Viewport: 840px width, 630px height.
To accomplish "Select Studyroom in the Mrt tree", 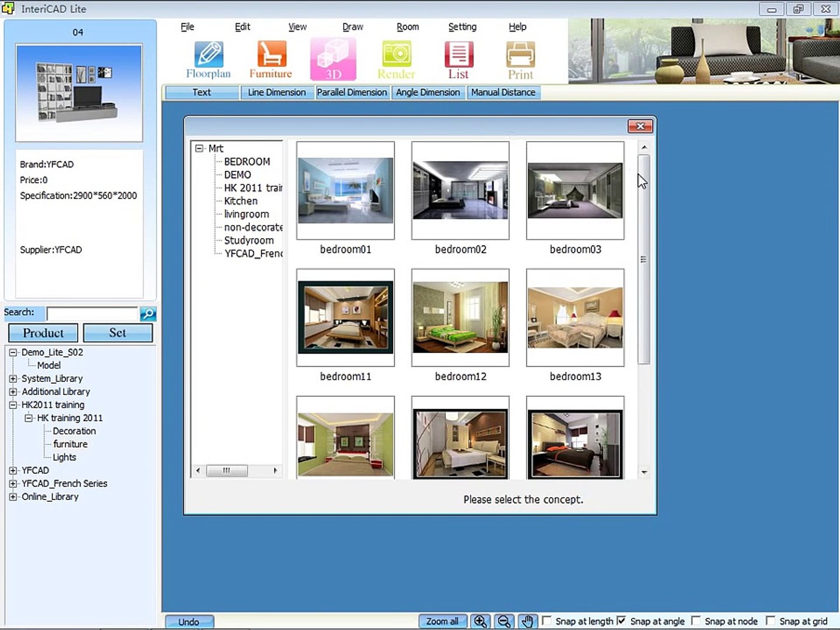I will point(249,240).
